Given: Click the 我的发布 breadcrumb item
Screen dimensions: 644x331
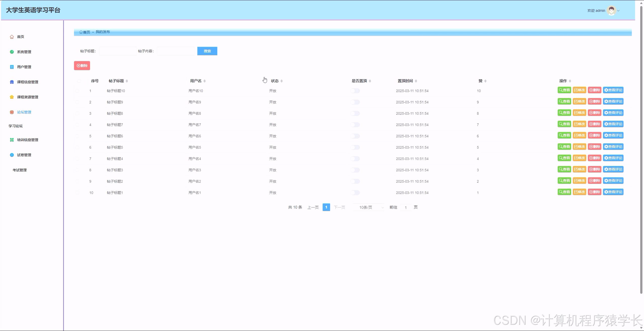Looking at the screenshot, I should [x=102, y=32].
